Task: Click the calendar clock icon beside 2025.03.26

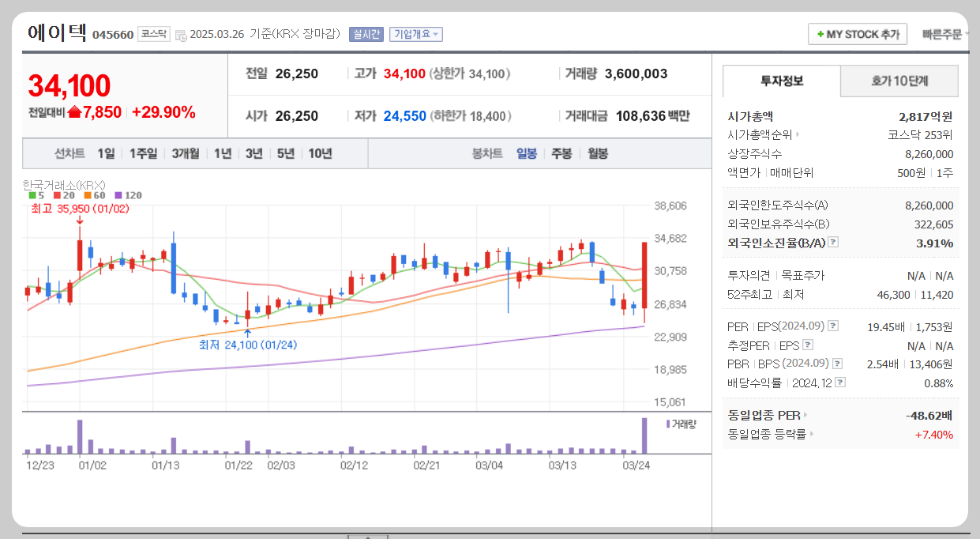Action: coord(181,35)
